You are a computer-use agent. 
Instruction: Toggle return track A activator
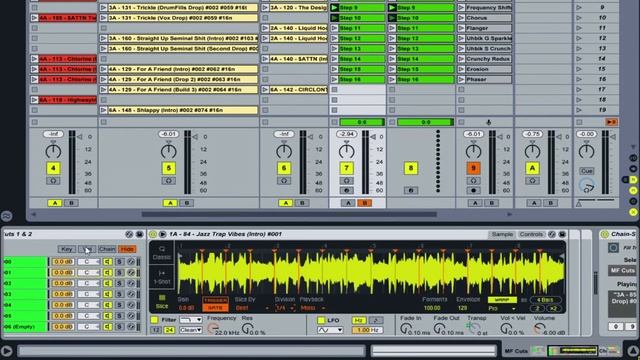coord(532,168)
